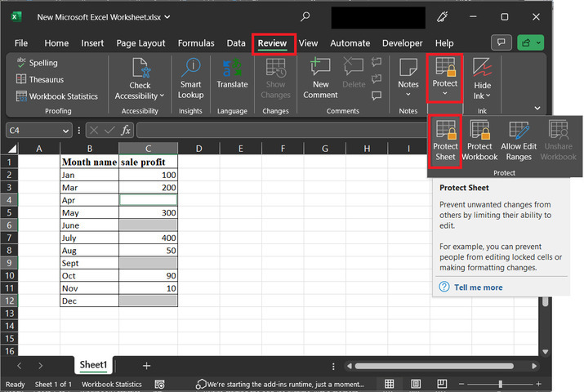Add a new sheet with plus button
This screenshot has height=392, width=584.
(x=146, y=366)
